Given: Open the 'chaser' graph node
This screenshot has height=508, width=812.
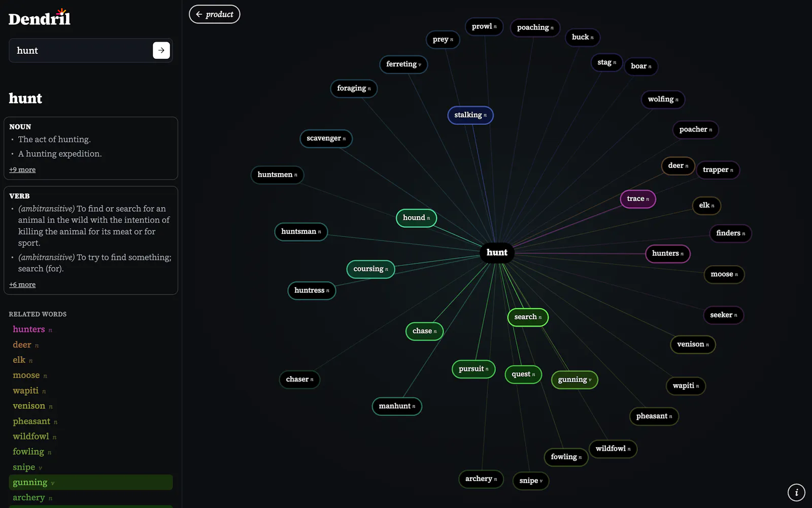Looking at the screenshot, I should 299,379.
